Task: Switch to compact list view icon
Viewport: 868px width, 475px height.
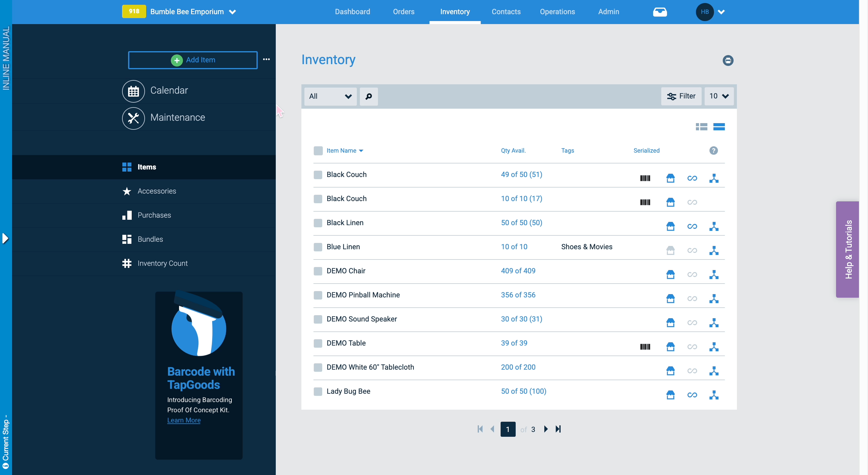Action: point(701,127)
